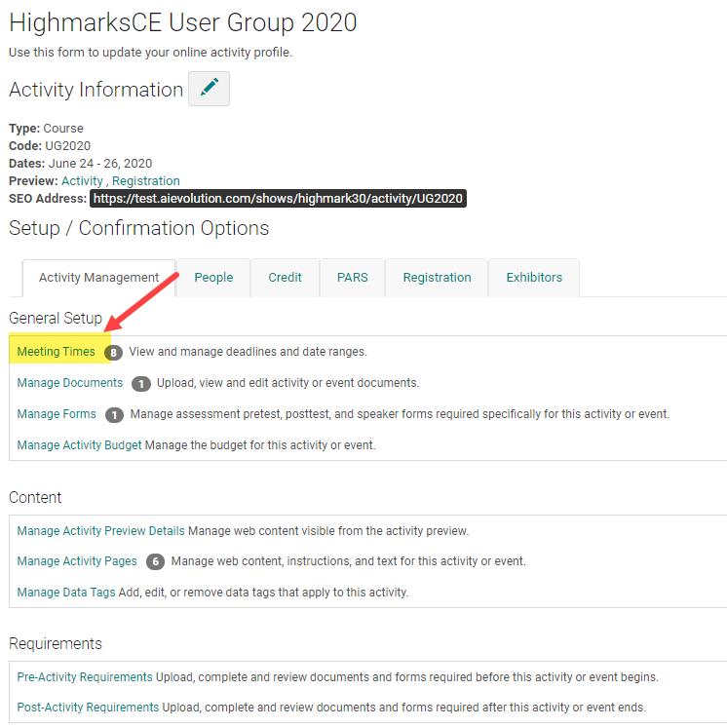The image size is (727, 728).
Task: Click the Manage Documents link
Action: tap(70, 383)
